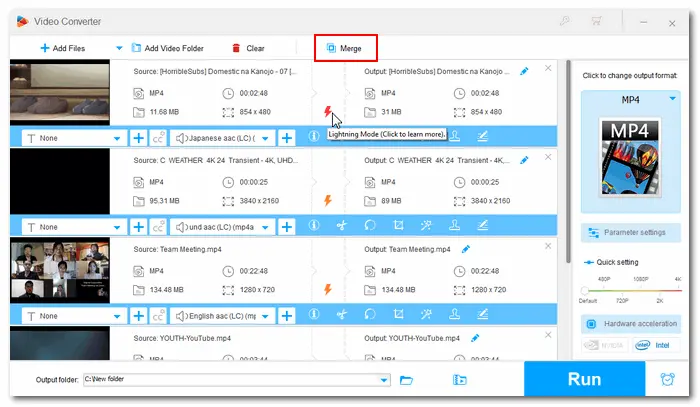Viewport: 700px width, 407px height.
Task: Enable NVIDIA acceleration option
Action: (x=604, y=345)
